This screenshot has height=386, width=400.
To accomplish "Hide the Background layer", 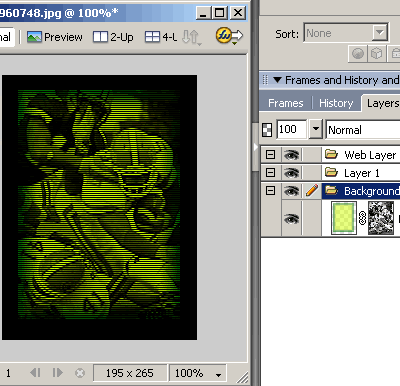I will click(291, 191).
